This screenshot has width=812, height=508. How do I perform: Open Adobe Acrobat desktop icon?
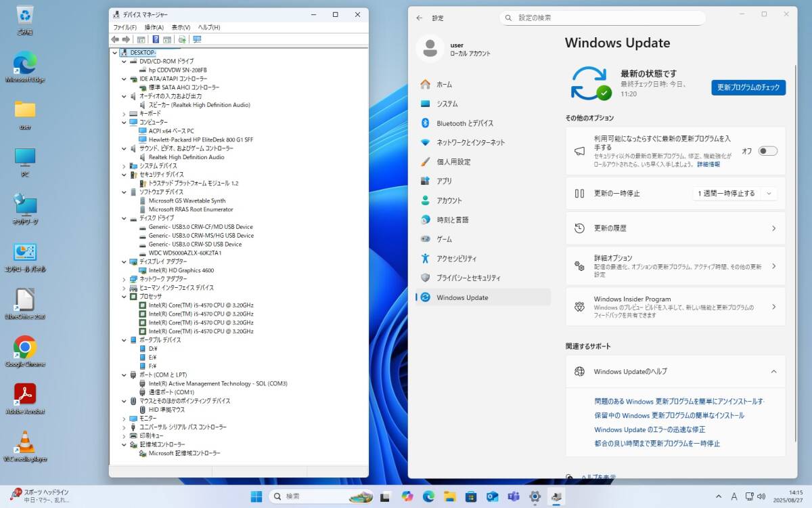click(x=25, y=395)
